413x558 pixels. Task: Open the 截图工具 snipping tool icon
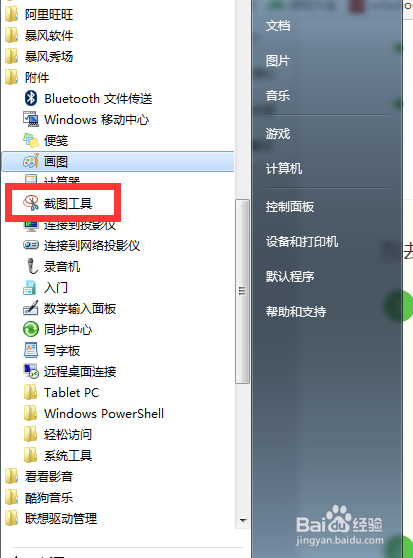pos(31,203)
